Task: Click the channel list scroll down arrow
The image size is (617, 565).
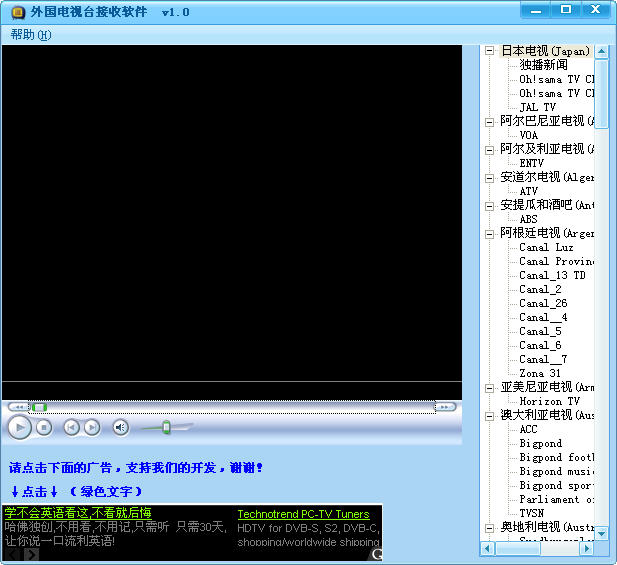Action: 601,534
